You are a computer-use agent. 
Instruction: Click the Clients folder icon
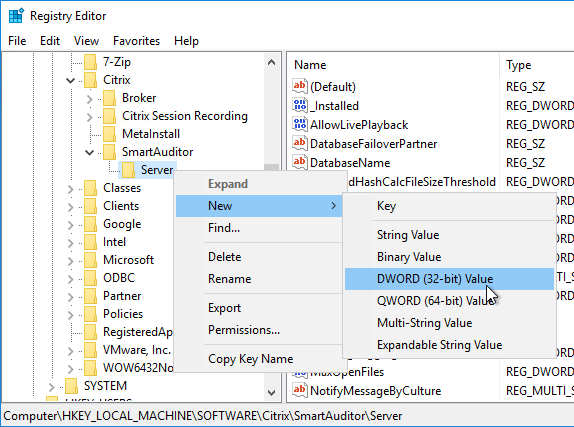tap(90, 205)
